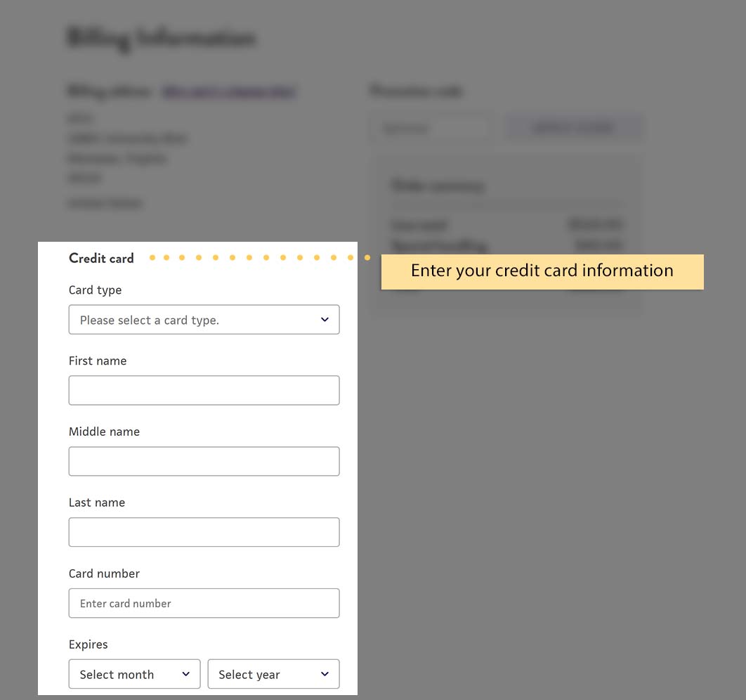Click the blurred billing address edit link
This screenshot has width=746, height=700.
click(x=229, y=91)
